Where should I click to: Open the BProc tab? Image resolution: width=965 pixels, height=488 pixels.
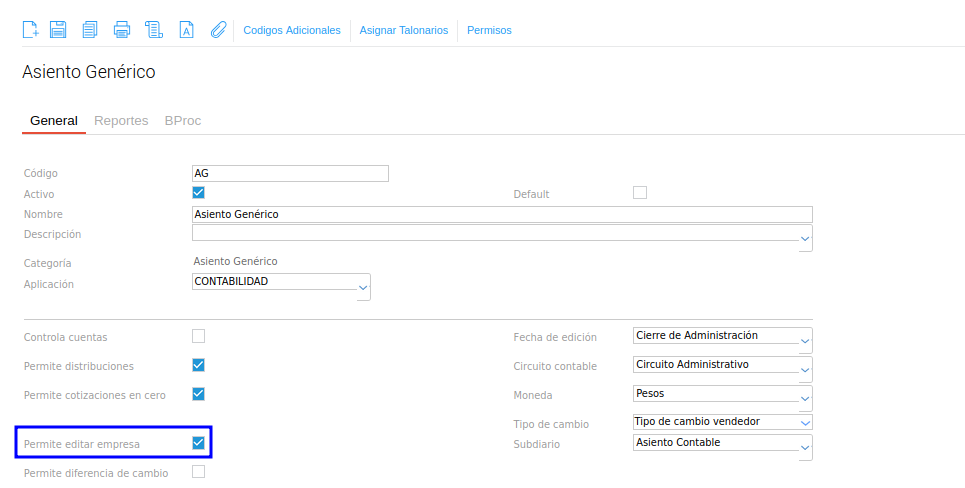pos(183,121)
